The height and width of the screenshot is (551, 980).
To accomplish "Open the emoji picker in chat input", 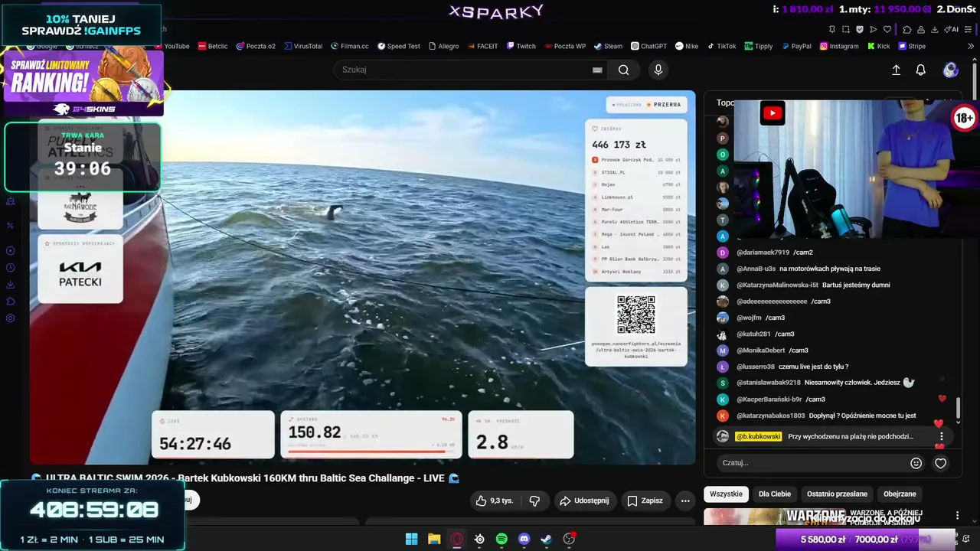I will (x=916, y=463).
